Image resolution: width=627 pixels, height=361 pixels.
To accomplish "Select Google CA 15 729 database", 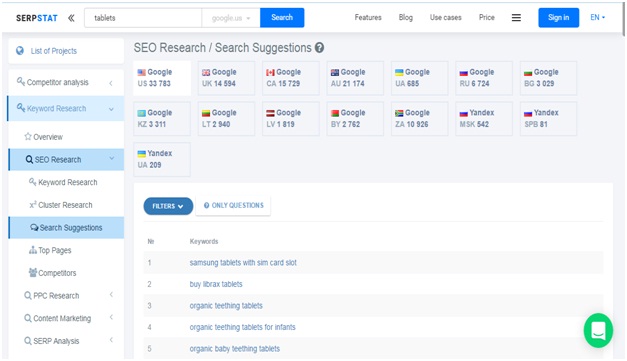I will [x=291, y=78].
